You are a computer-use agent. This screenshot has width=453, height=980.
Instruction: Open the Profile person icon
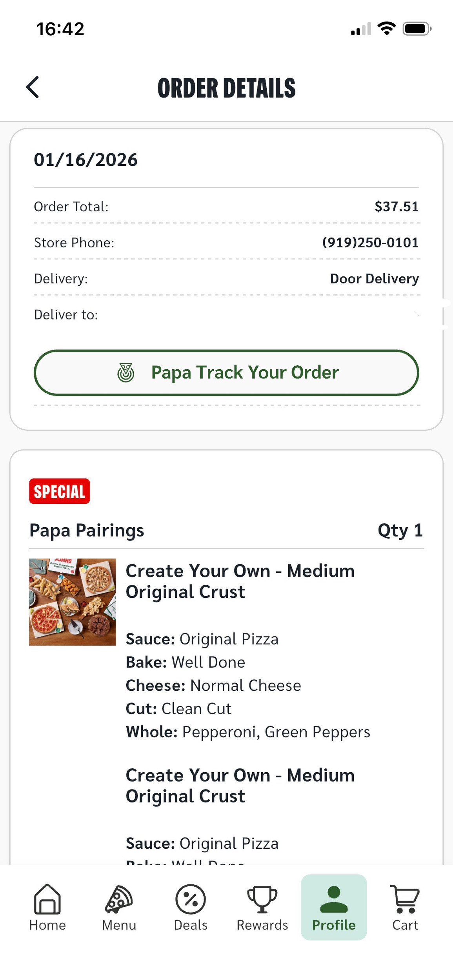[334, 899]
